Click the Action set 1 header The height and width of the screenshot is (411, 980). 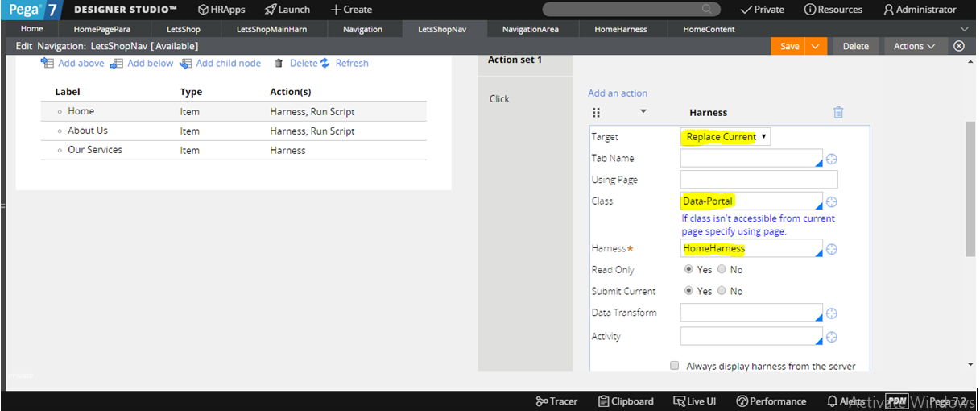click(515, 60)
